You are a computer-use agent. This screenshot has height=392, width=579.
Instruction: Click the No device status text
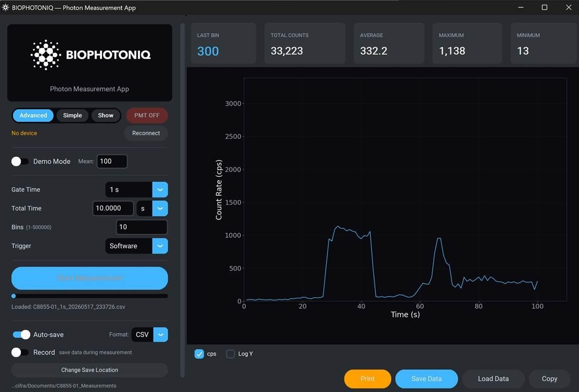tap(24, 133)
